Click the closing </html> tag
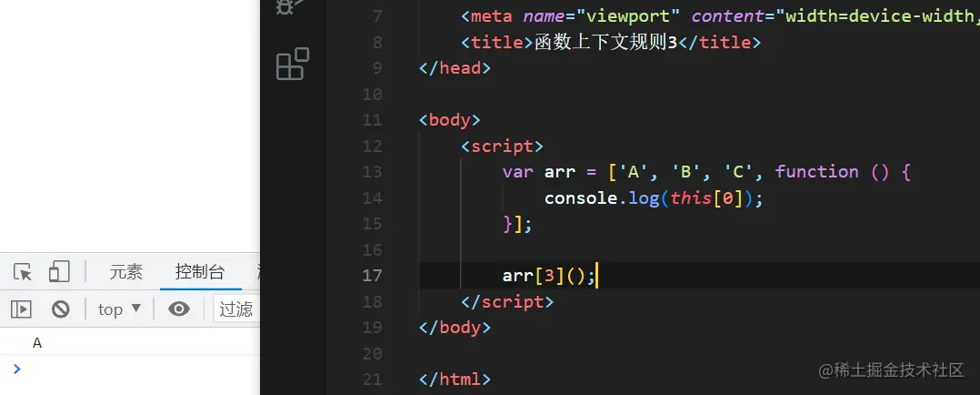Image resolution: width=980 pixels, height=395 pixels. tap(455, 380)
